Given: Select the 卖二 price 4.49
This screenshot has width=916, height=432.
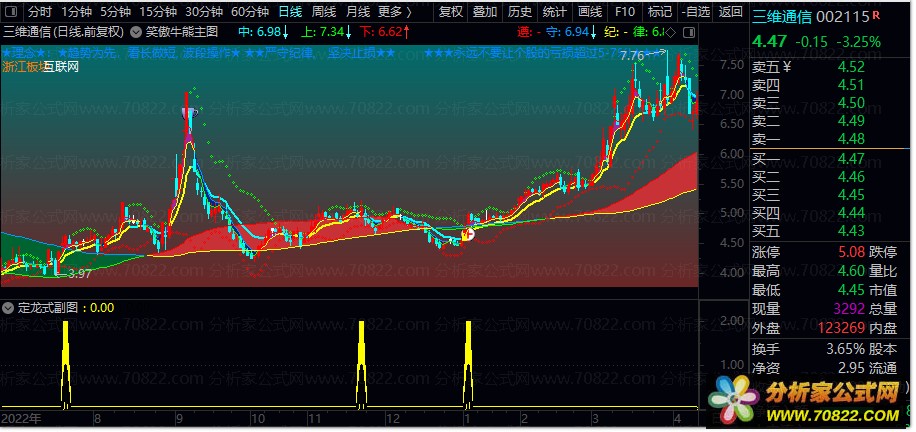Looking at the screenshot, I should tap(850, 121).
